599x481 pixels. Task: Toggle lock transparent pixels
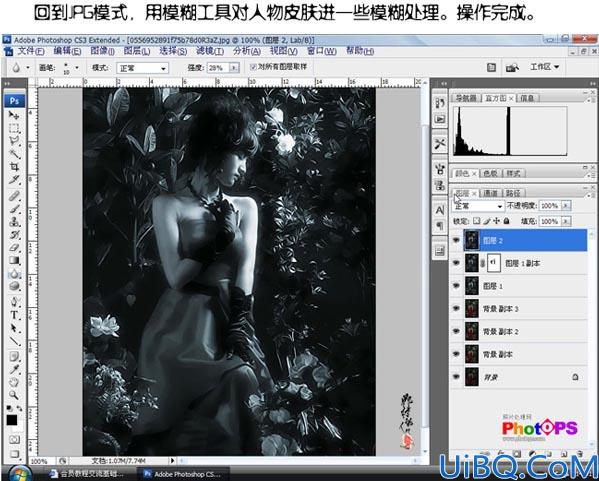(476, 221)
